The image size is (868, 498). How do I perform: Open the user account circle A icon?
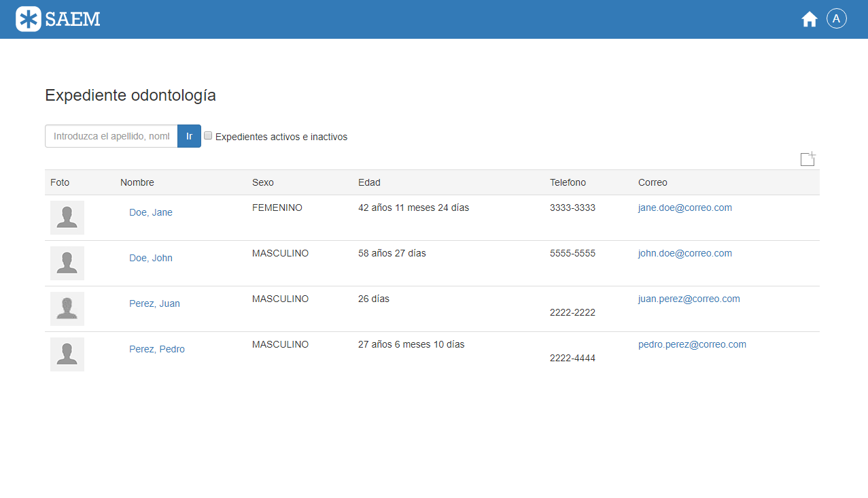pyautogui.click(x=837, y=18)
